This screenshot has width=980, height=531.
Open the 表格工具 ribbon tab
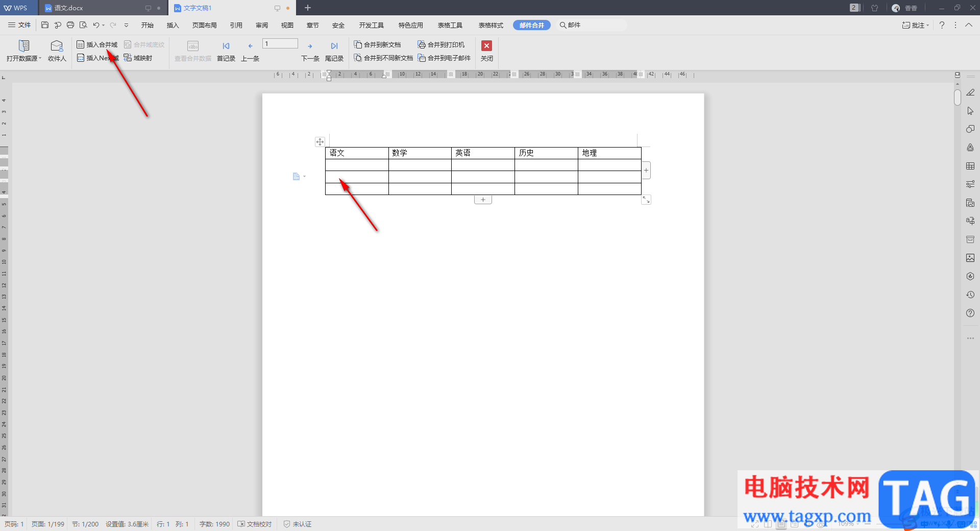pyautogui.click(x=450, y=25)
